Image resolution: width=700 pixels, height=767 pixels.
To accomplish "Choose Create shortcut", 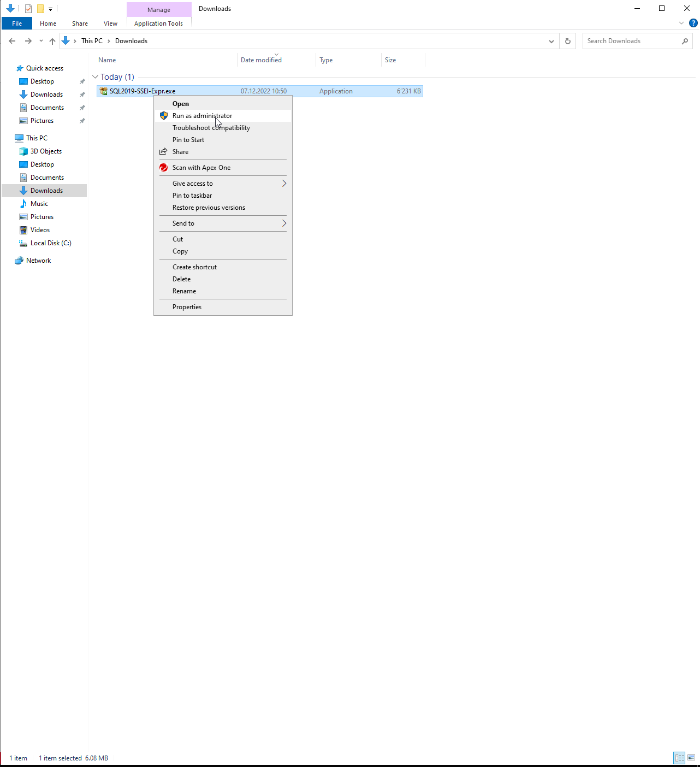I will click(x=223, y=267).
